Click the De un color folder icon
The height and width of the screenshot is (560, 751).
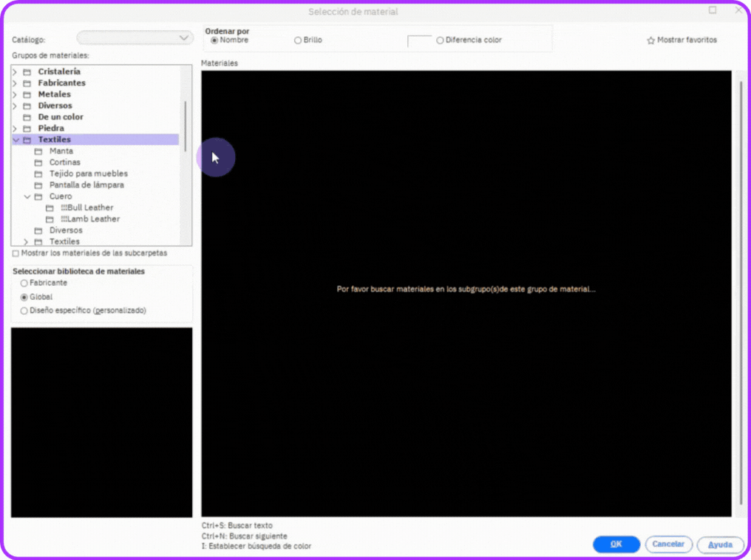pyautogui.click(x=27, y=117)
